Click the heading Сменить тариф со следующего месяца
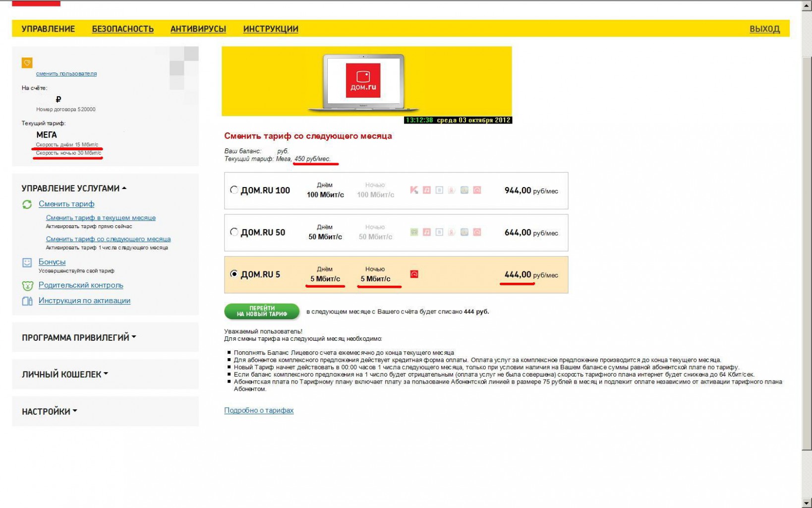 (x=308, y=136)
